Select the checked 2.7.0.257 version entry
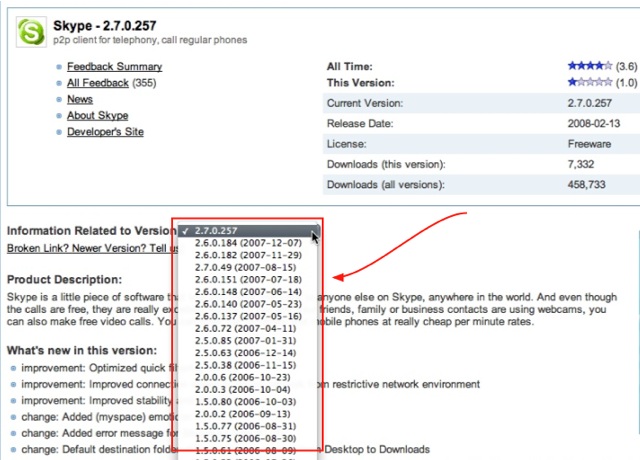This screenshot has height=460, width=640. [248, 231]
